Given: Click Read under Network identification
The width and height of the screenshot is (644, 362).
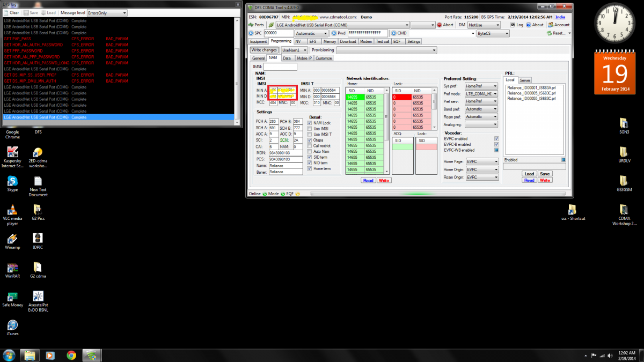Looking at the screenshot, I should click(368, 180).
